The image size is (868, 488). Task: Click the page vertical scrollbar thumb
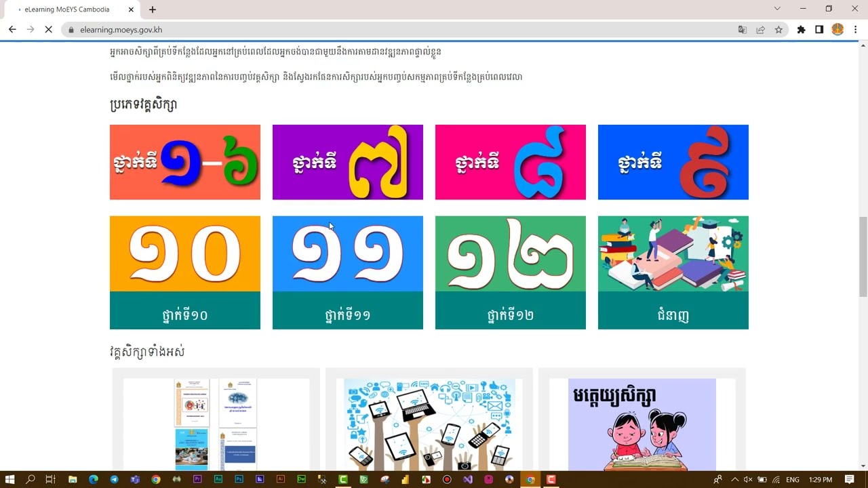(863, 256)
